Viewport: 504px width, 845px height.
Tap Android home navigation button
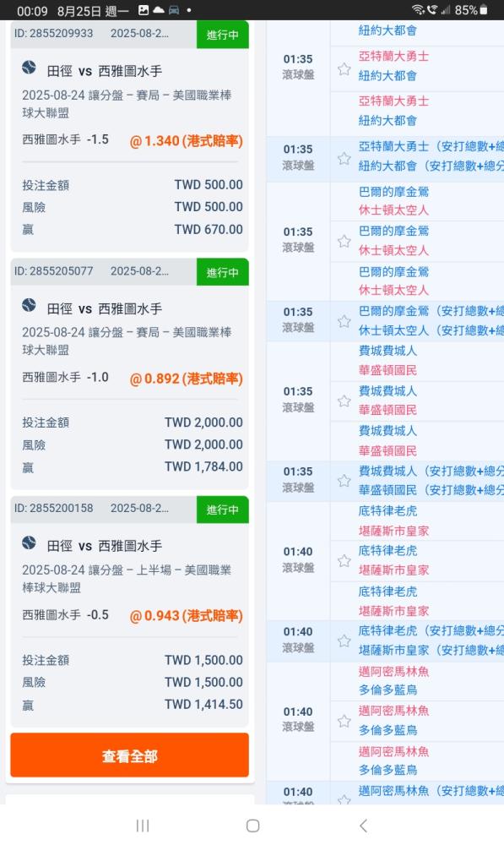(252, 826)
